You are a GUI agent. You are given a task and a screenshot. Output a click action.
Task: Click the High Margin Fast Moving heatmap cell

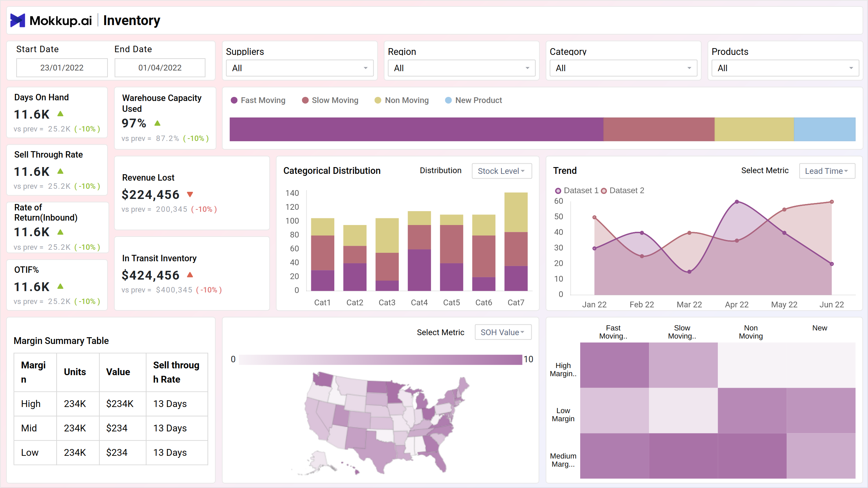click(x=614, y=365)
